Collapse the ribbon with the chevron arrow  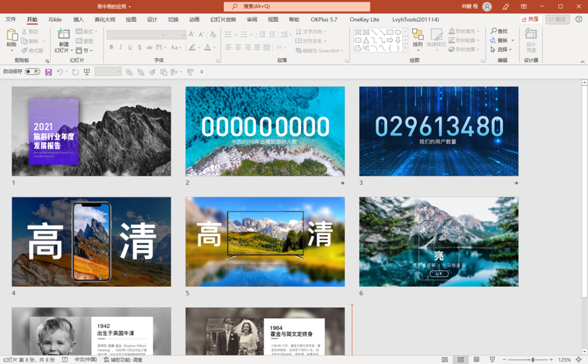[x=583, y=61]
